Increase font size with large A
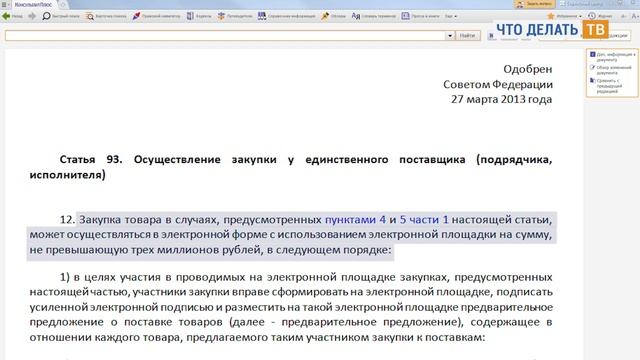 coord(635,16)
